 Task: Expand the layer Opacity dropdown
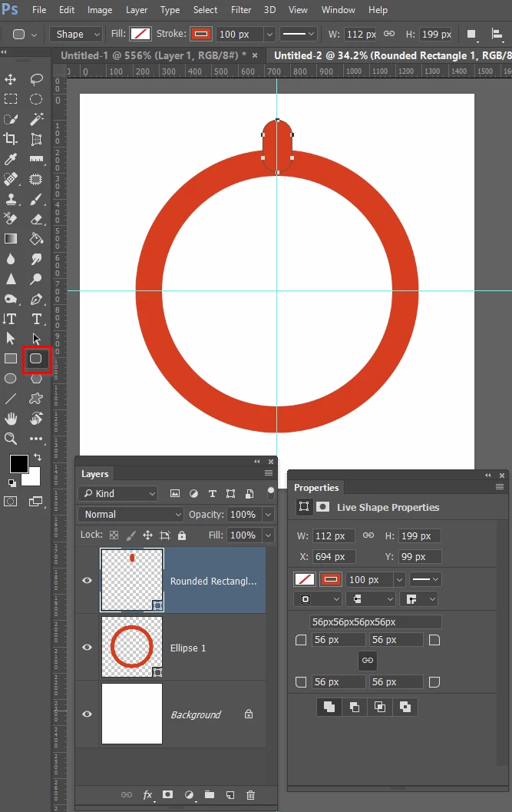click(268, 514)
